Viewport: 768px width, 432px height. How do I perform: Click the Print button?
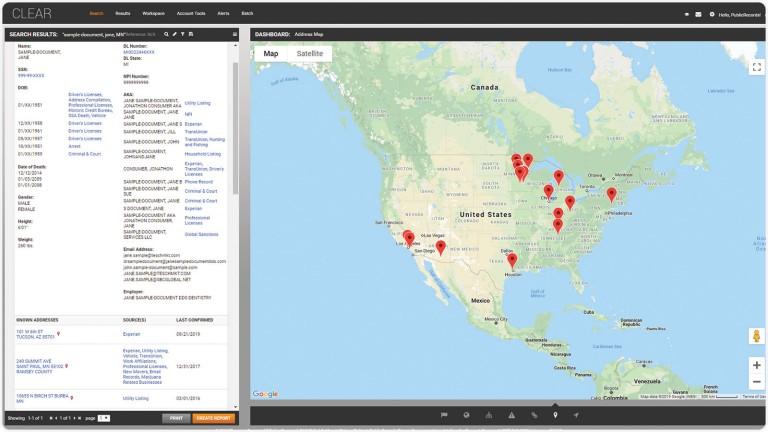click(176, 418)
